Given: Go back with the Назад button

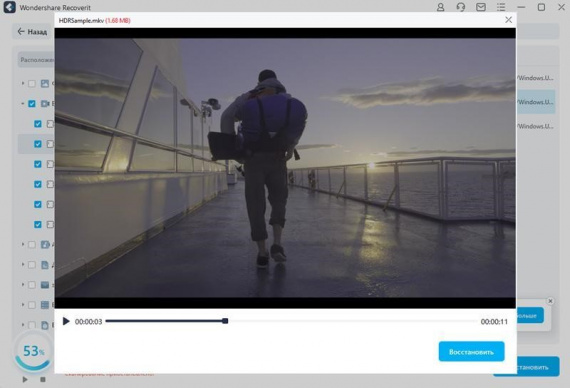Looking at the screenshot, I should tap(32, 32).
